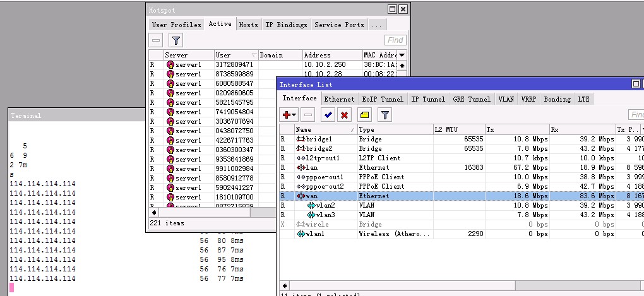This screenshot has height=296, width=644.
Task: Open VRRP tab
Action: click(528, 99)
